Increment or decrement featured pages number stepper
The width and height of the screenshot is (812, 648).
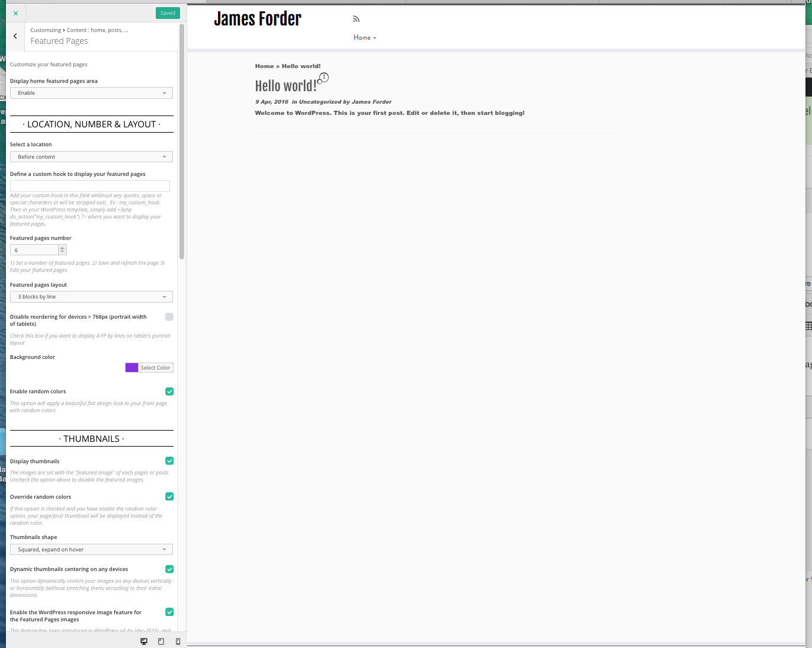pos(62,250)
